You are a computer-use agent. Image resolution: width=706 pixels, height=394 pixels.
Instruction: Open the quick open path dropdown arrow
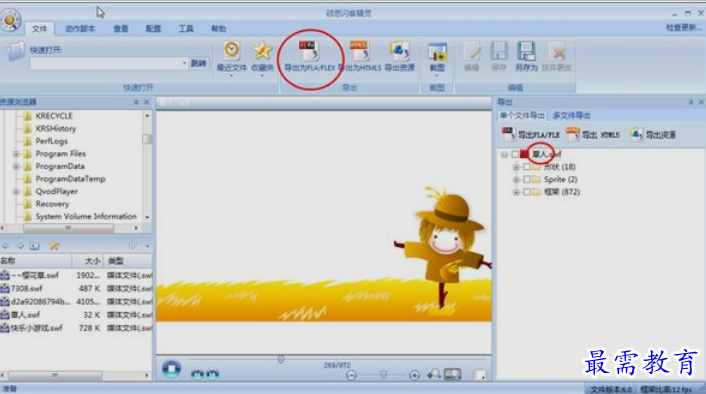(x=184, y=63)
